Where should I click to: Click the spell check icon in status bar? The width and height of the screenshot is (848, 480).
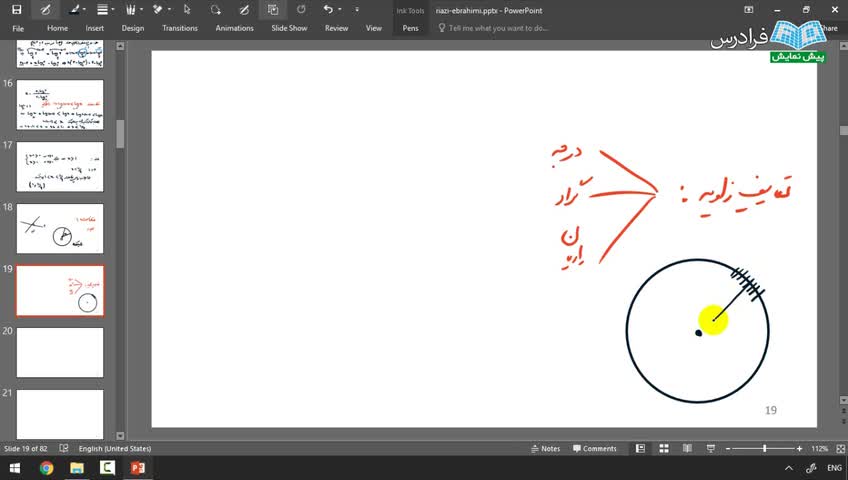(64, 448)
